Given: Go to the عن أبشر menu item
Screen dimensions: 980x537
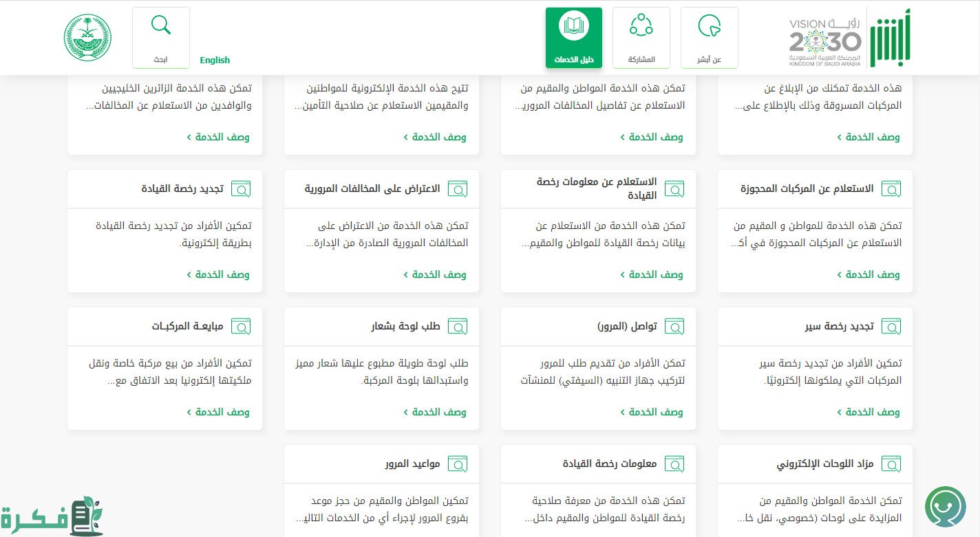Looking at the screenshot, I should pos(709,38).
